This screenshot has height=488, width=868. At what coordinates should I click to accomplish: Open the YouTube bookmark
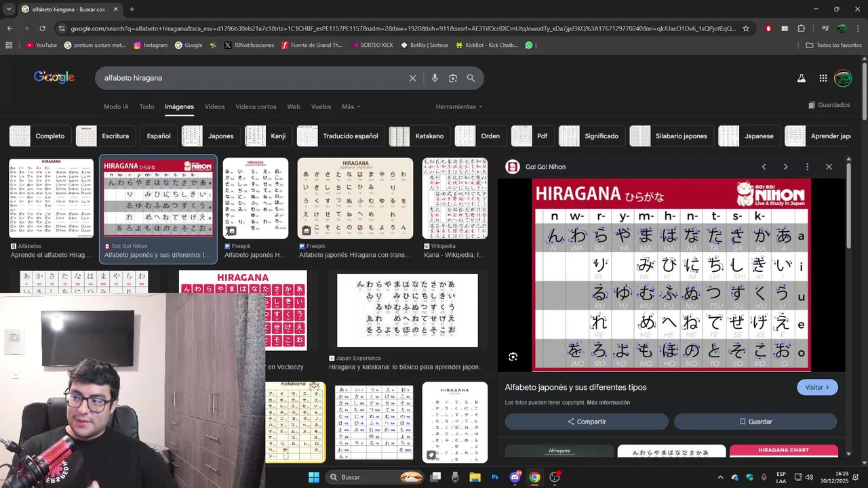tap(41, 45)
